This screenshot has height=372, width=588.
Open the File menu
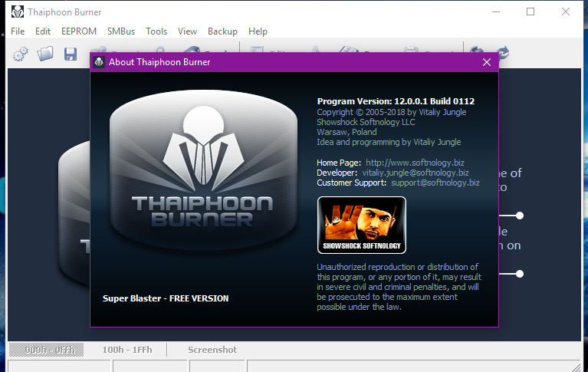tap(18, 31)
